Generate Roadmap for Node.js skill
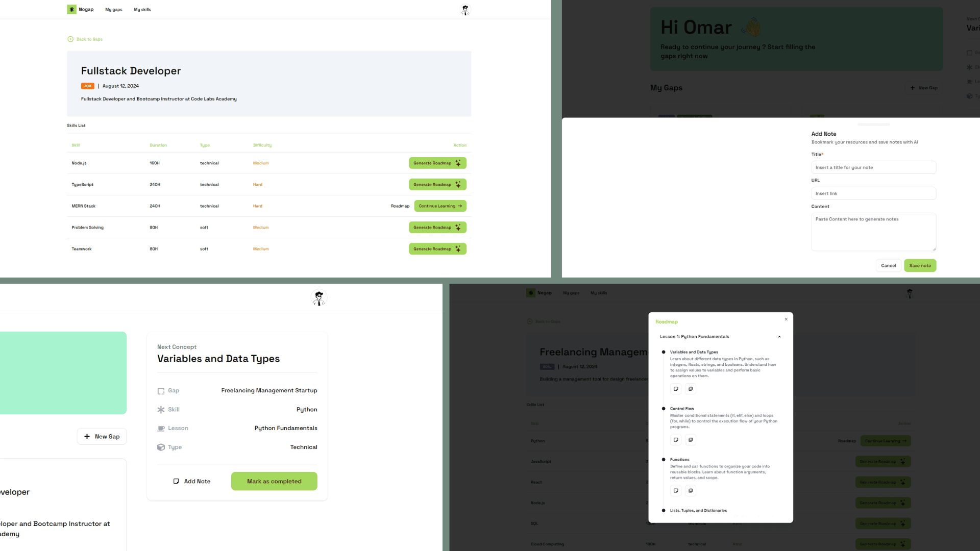This screenshot has height=551, width=980. pos(437,163)
